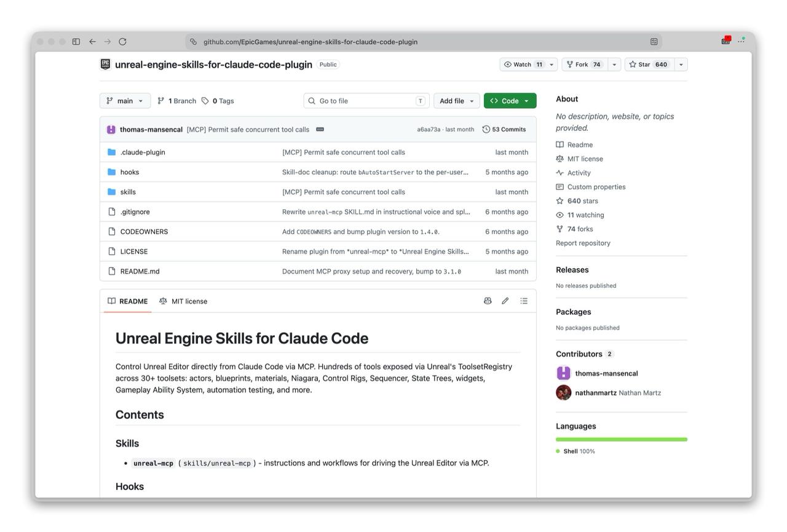
Task: Open the repository name link
Action: [213, 65]
